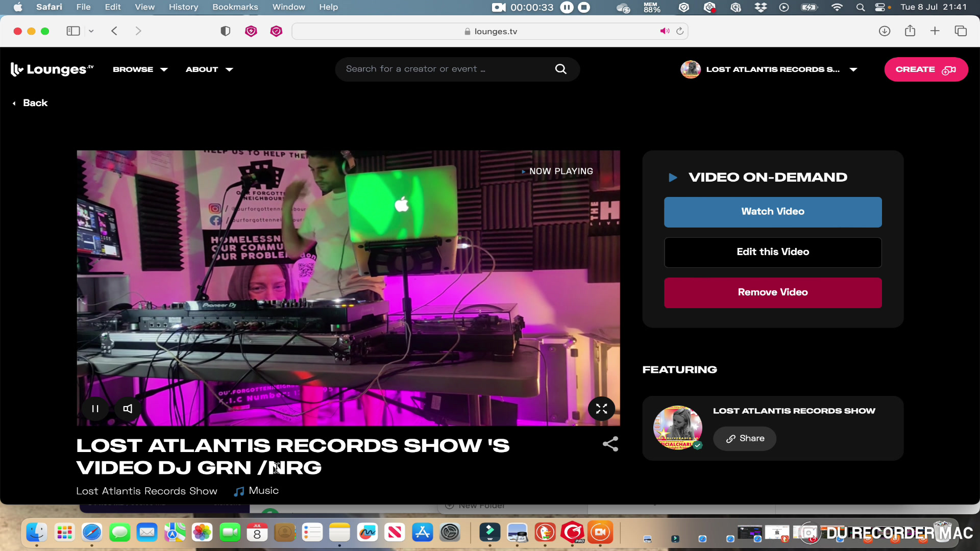
Task: Mute the tab audio in the address bar
Action: [x=665, y=31]
